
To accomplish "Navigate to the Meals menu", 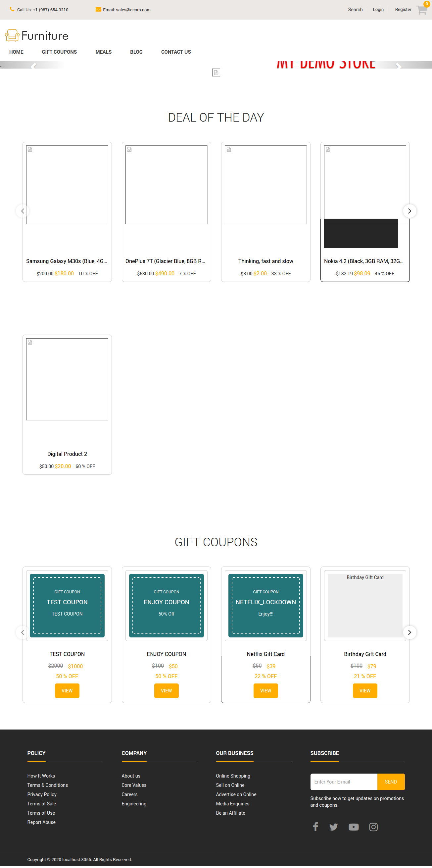I will [x=103, y=52].
